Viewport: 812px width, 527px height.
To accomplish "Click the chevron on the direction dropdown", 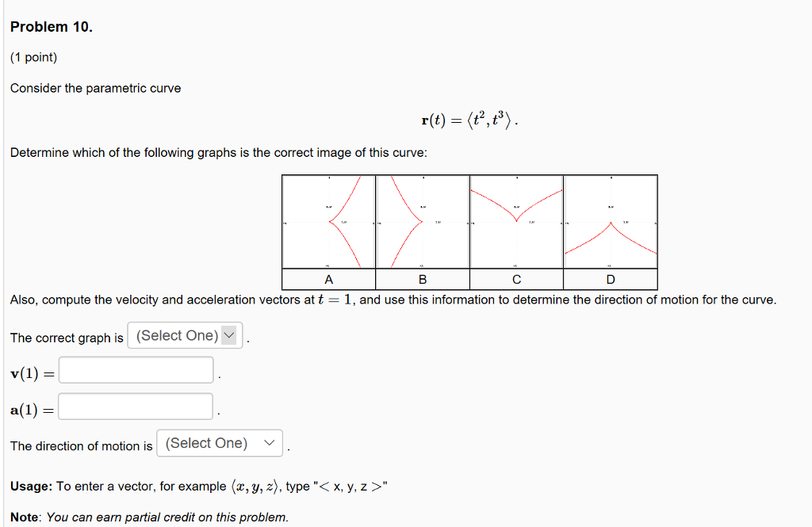I will tap(270, 442).
